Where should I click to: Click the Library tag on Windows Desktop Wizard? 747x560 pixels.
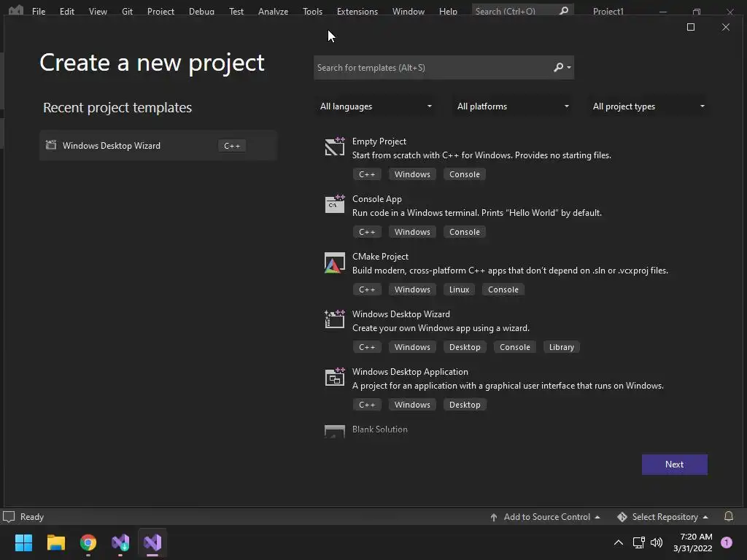coord(561,347)
